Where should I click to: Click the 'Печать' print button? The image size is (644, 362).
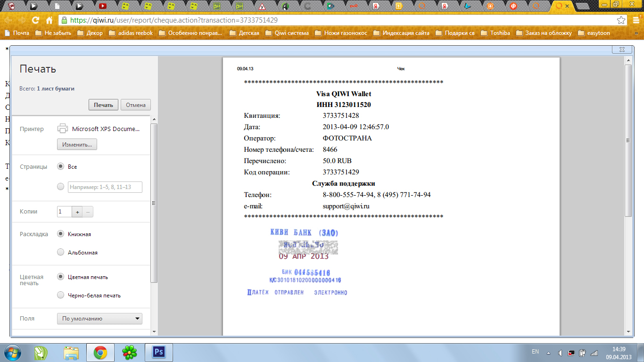tap(103, 105)
